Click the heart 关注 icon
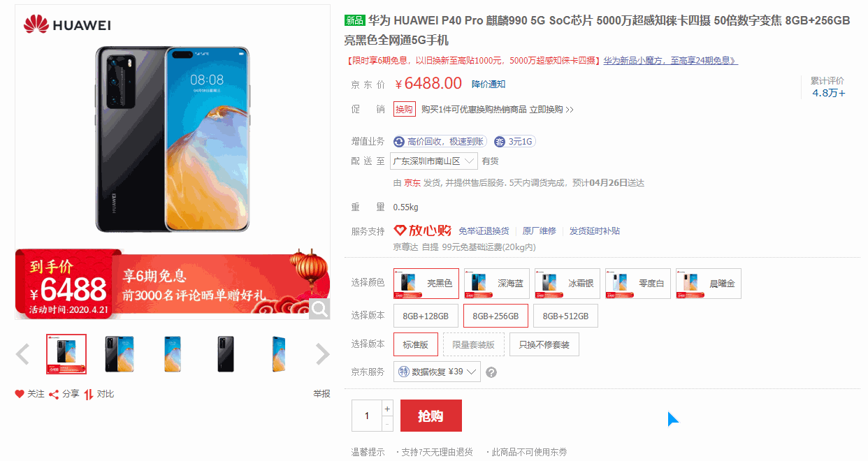The width and height of the screenshot is (868, 461). point(20,394)
